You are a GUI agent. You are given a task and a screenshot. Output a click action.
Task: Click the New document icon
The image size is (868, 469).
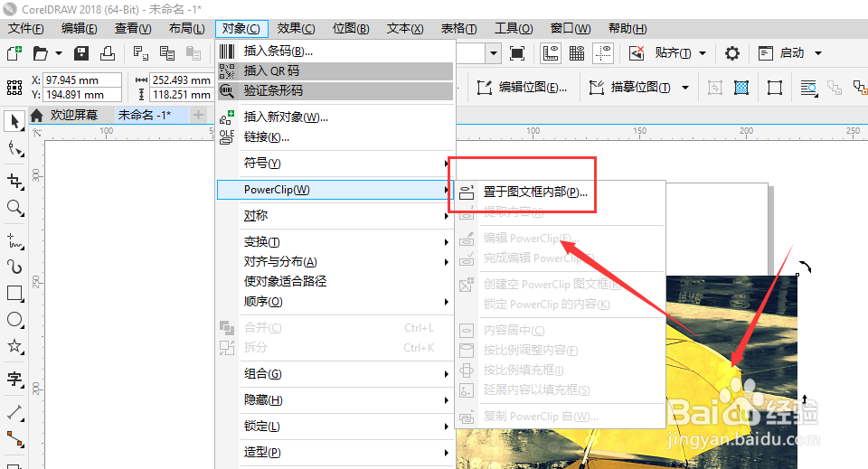point(14,53)
